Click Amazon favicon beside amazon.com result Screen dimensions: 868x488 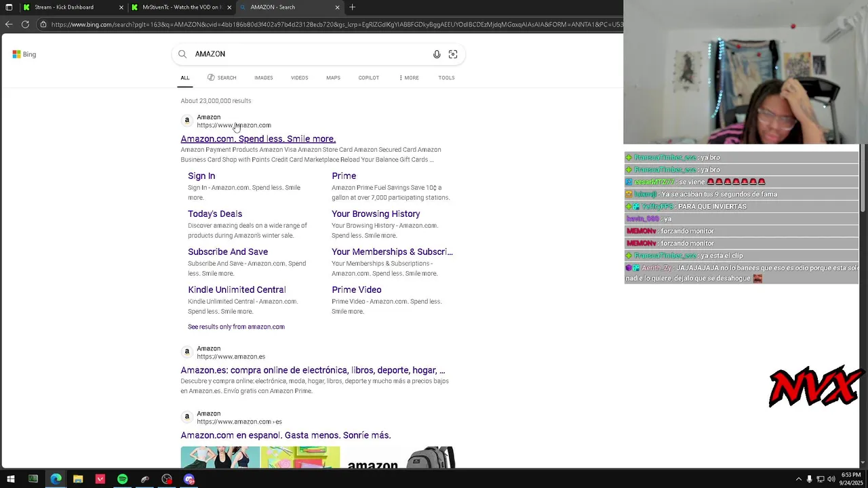[x=187, y=121]
